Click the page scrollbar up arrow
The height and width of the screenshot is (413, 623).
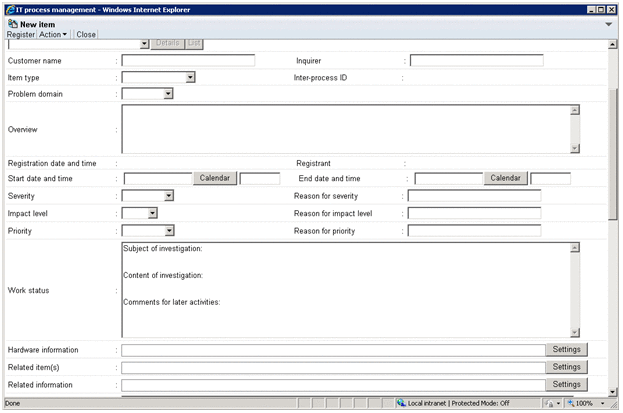pyautogui.click(x=613, y=45)
